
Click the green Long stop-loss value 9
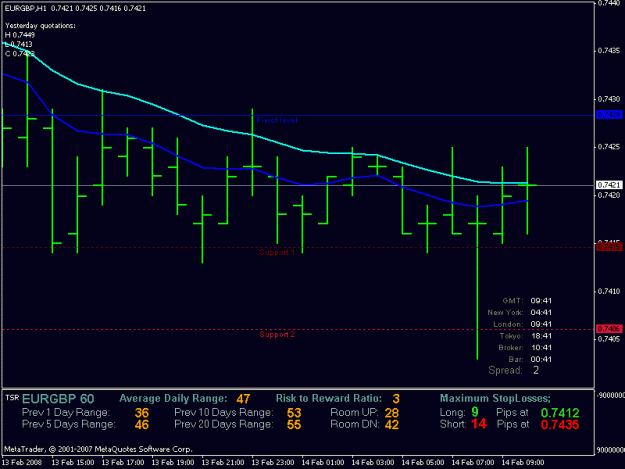click(x=475, y=412)
